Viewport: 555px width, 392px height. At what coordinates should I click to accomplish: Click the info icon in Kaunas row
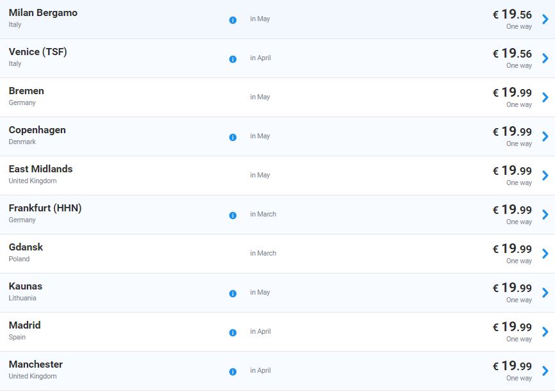click(233, 293)
